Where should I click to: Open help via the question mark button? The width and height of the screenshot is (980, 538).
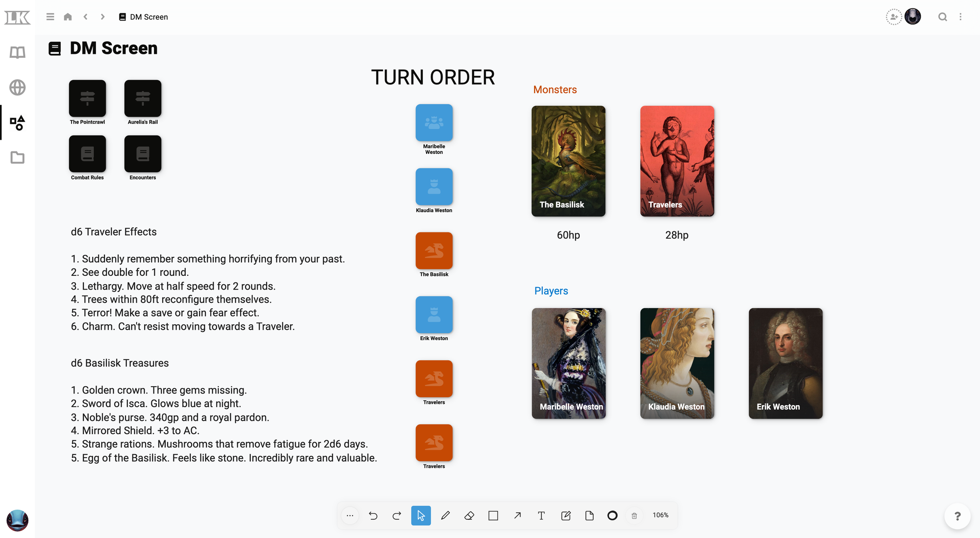957,516
